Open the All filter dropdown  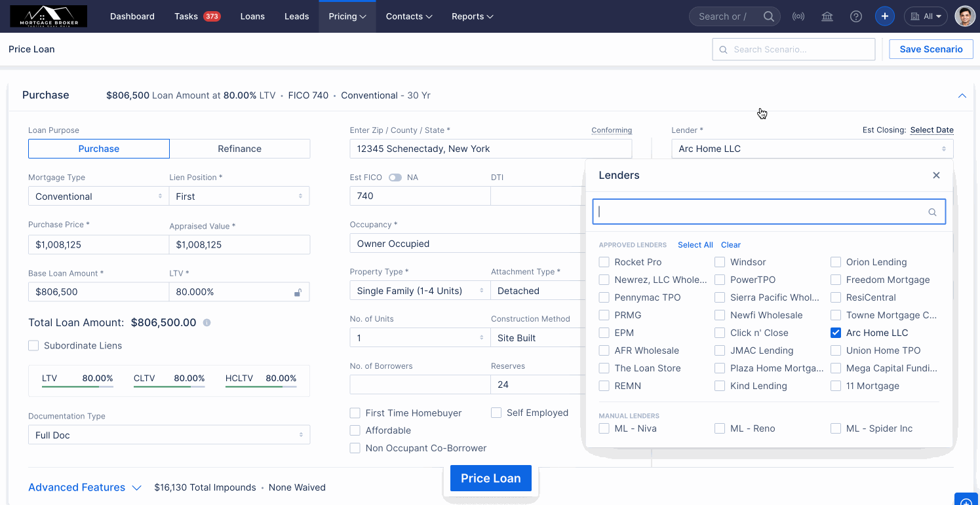click(926, 16)
